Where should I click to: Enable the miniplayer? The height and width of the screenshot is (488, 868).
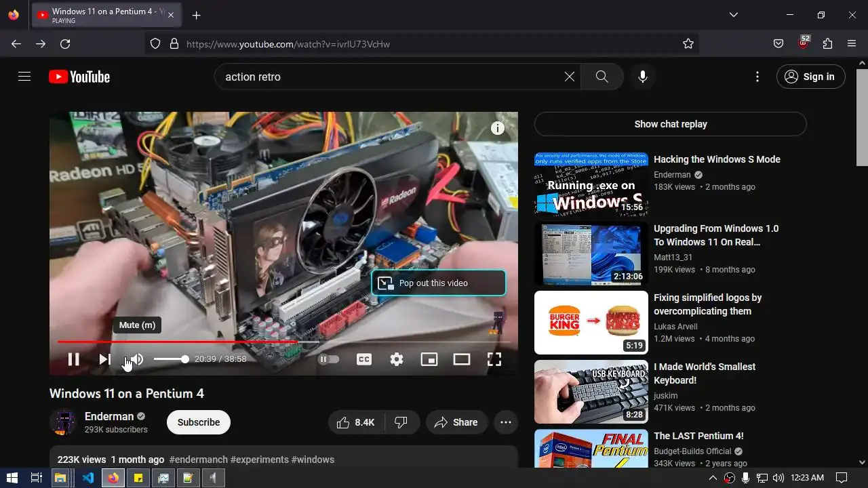pos(429,359)
